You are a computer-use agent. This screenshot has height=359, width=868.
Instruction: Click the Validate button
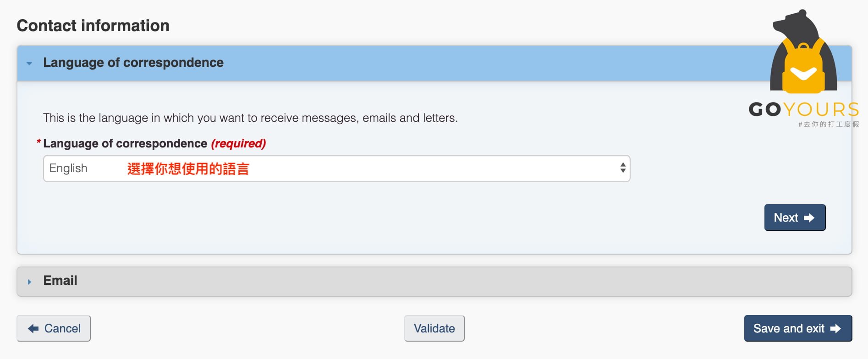click(x=434, y=328)
